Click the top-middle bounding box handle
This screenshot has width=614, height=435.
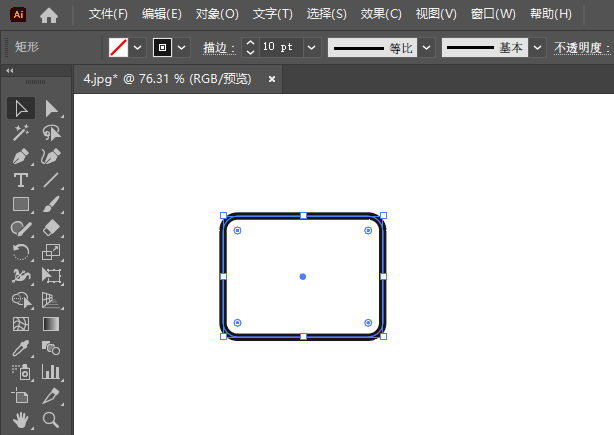pyautogui.click(x=303, y=215)
